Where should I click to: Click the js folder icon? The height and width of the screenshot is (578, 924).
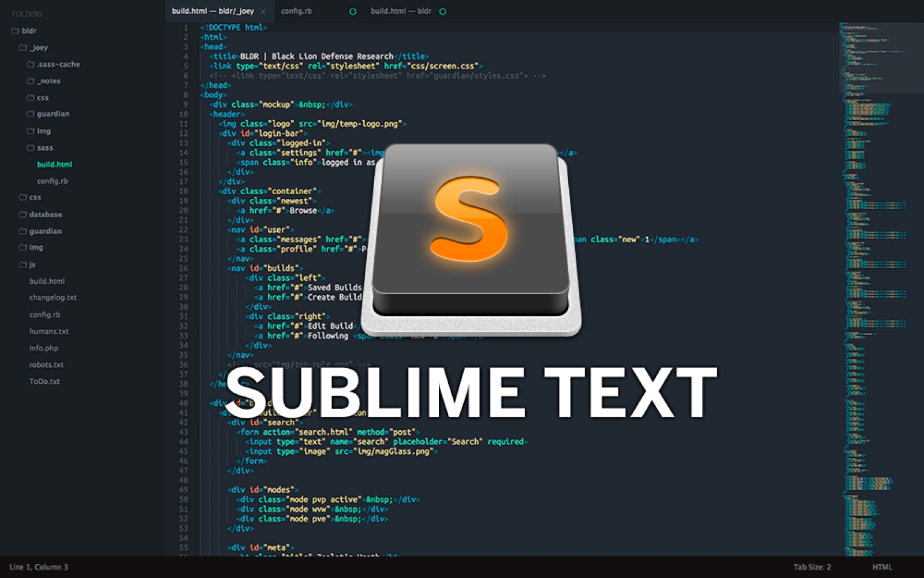tap(23, 265)
